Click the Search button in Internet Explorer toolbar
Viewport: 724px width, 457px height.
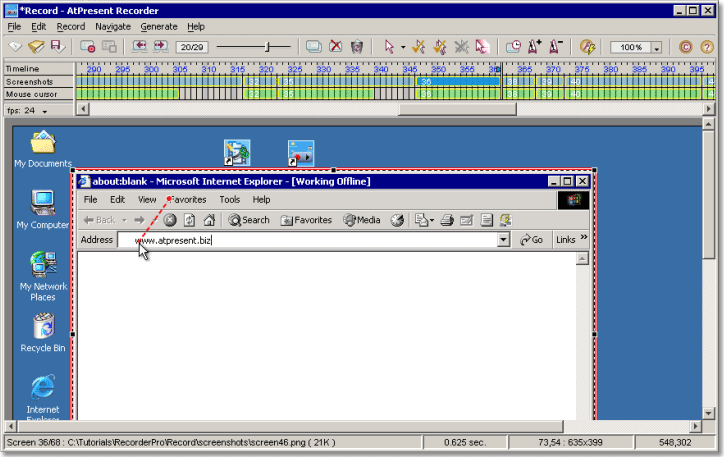[x=248, y=220]
